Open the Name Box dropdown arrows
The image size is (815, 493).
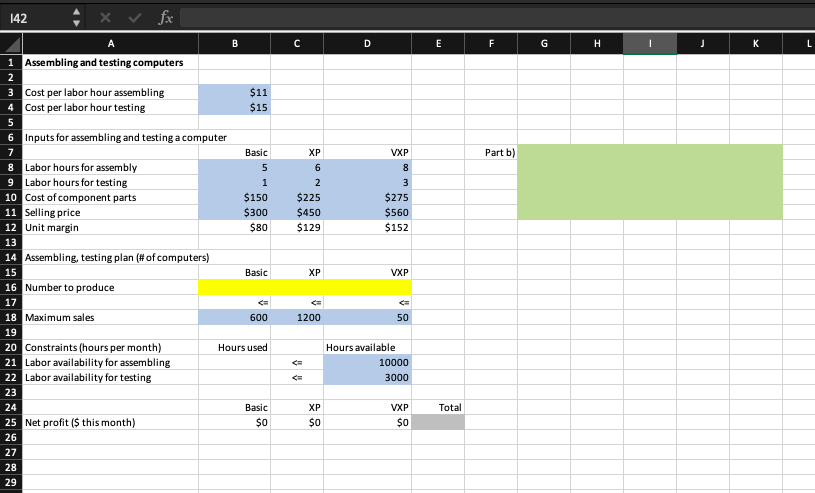[76, 18]
